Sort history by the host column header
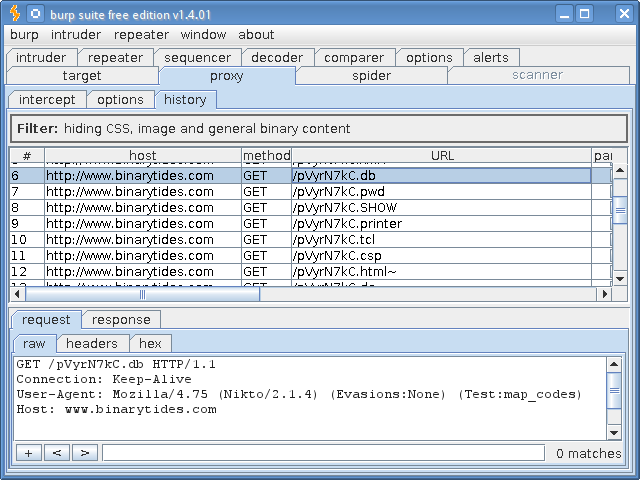Image resolution: width=640 pixels, height=480 pixels. coord(142,156)
